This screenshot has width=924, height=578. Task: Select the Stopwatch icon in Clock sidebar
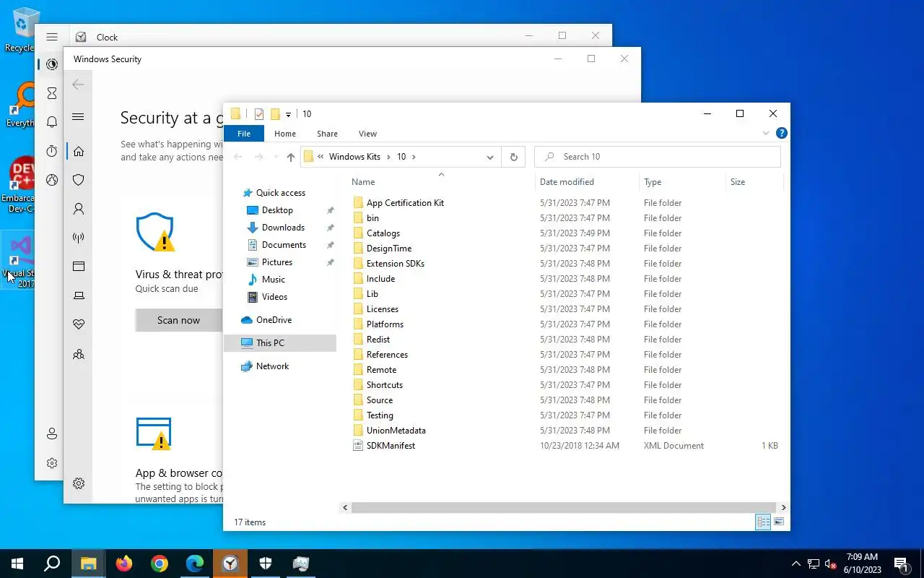pyautogui.click(x=52, y=151)
